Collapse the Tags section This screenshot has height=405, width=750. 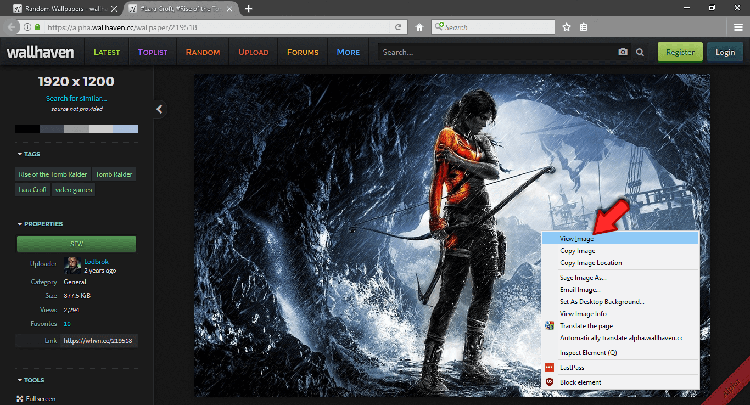[x=29, y=154]
